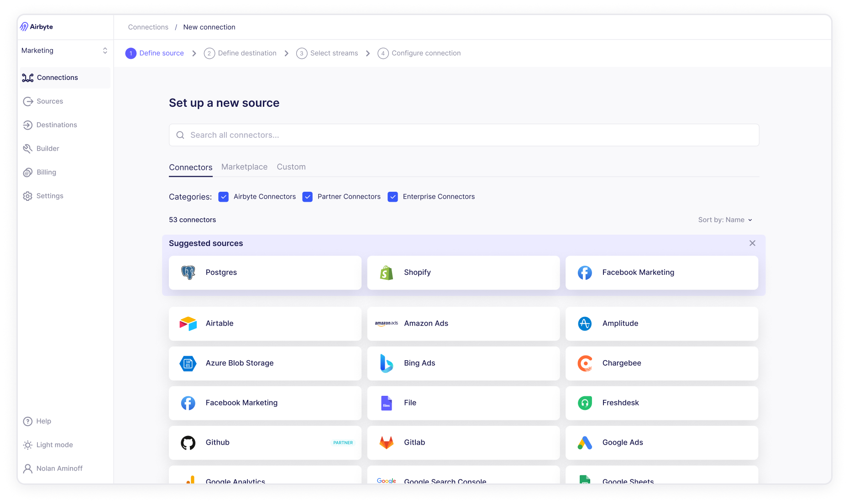Dismiss the Suggested sources panel
This screenshot has width=849, height=504.
pos(752,243)
